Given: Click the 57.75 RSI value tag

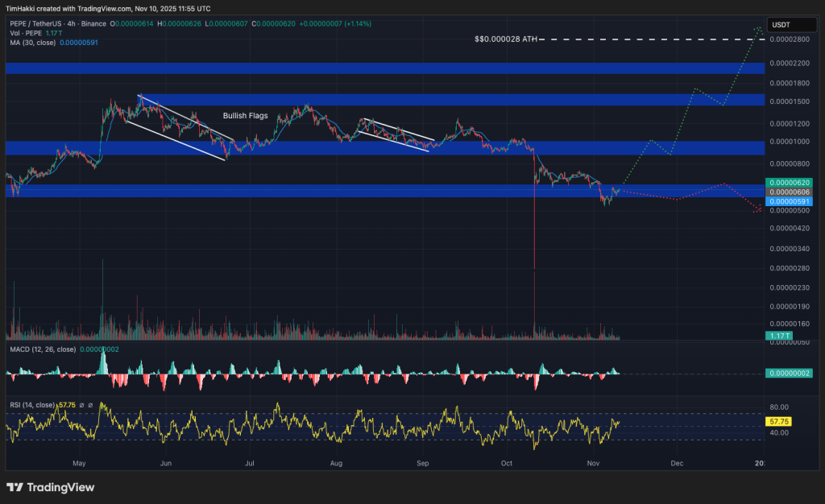Looking at the screenshot, I should 778,421.
